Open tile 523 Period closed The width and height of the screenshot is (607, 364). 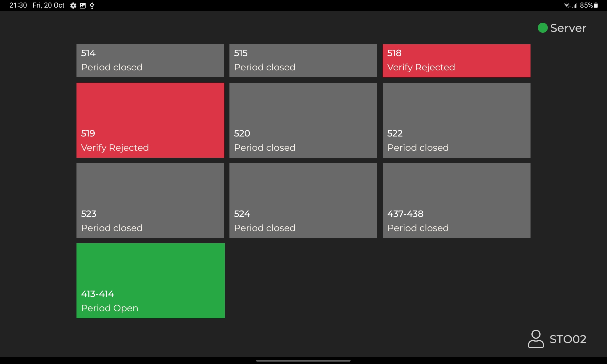(x=150, y=201)
